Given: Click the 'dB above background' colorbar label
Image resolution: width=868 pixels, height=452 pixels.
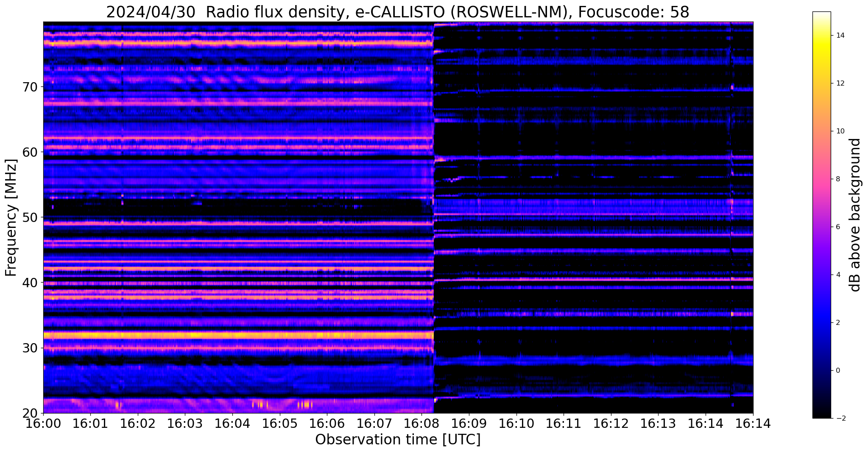Looking at the screenshot, I should 855,215.
